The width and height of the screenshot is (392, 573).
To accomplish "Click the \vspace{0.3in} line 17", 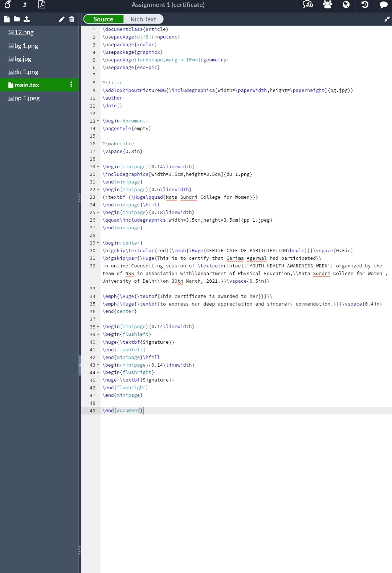I will point(122,151).
